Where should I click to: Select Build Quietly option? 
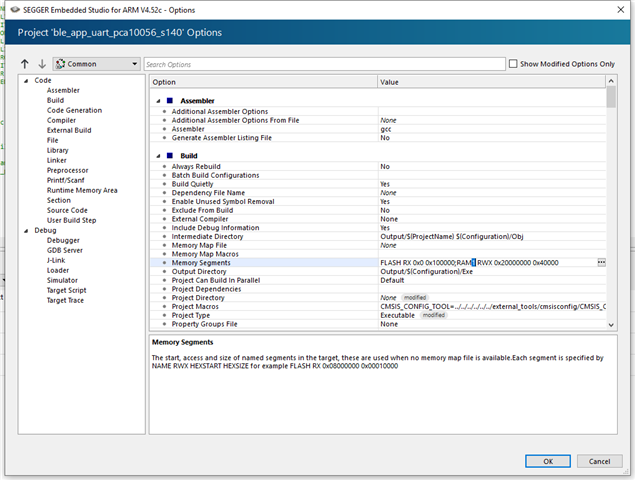[x=378, y=184]
